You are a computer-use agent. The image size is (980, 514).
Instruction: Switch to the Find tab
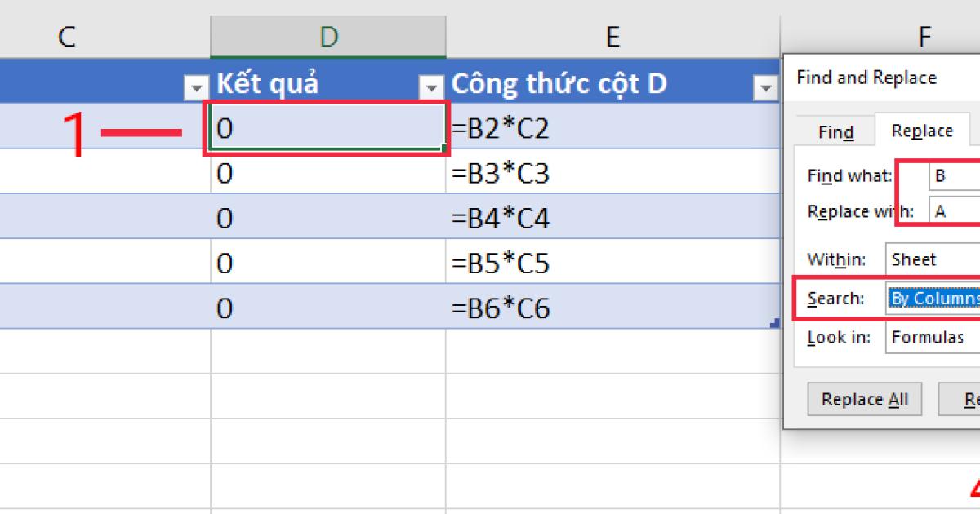[835, 132]
